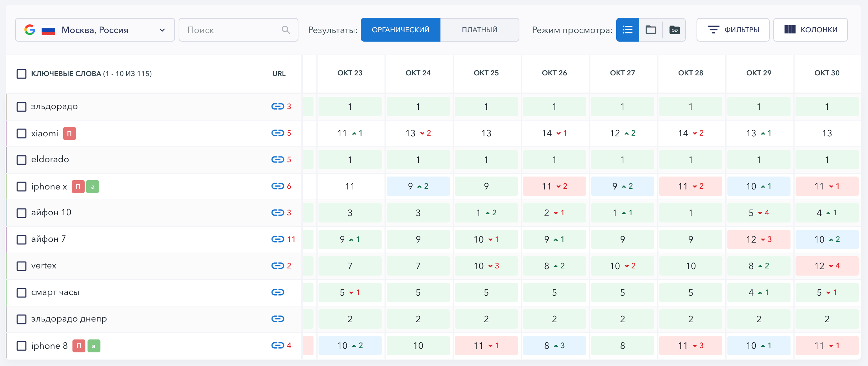Click keyword text айфон 10
This screenshot has width=868, height=366.
click(51, 212)
